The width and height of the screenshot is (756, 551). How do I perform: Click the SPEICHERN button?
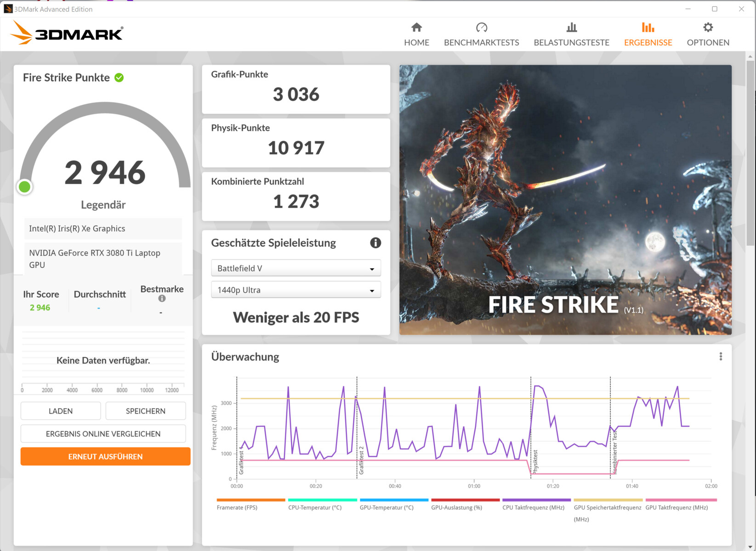coord(146,411)
